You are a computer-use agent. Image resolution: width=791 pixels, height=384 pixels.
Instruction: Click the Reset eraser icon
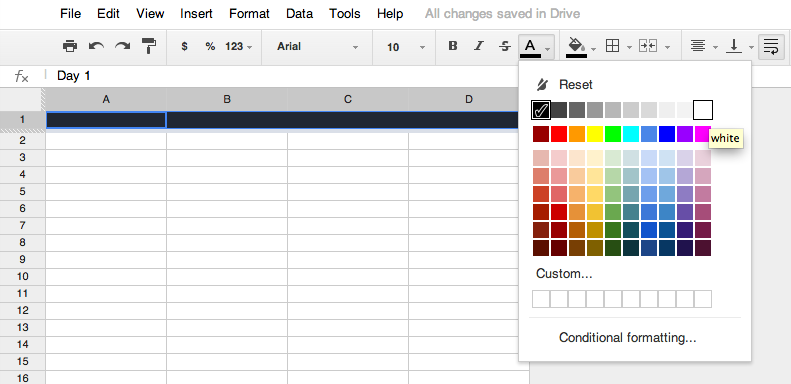542,84
